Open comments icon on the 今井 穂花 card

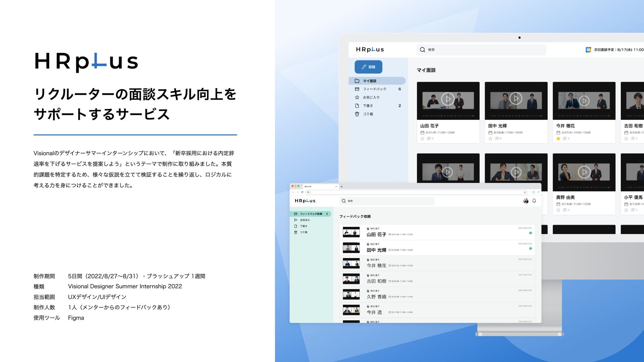pos(565,138)
